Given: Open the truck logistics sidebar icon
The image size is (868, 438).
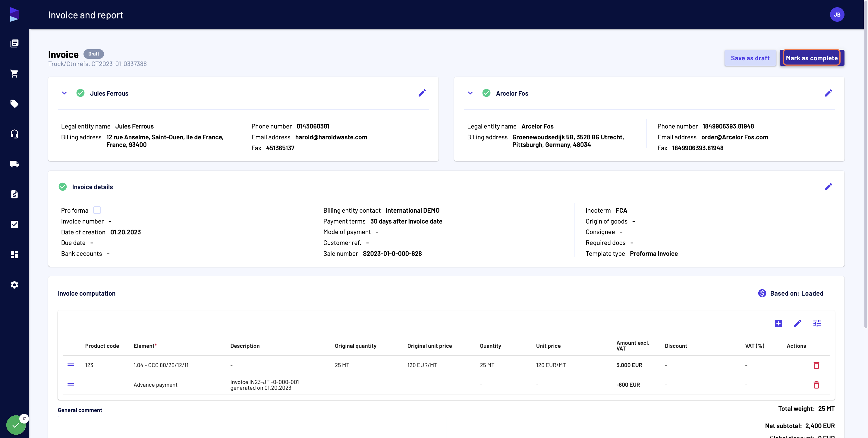Looking at the screenshot, I should click(x=14, y=164).
